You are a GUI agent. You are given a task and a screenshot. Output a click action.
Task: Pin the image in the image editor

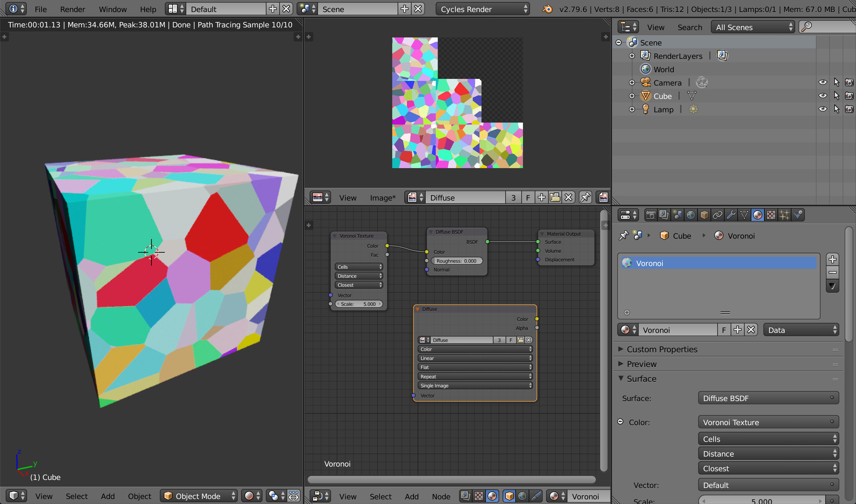click(585, 197)
